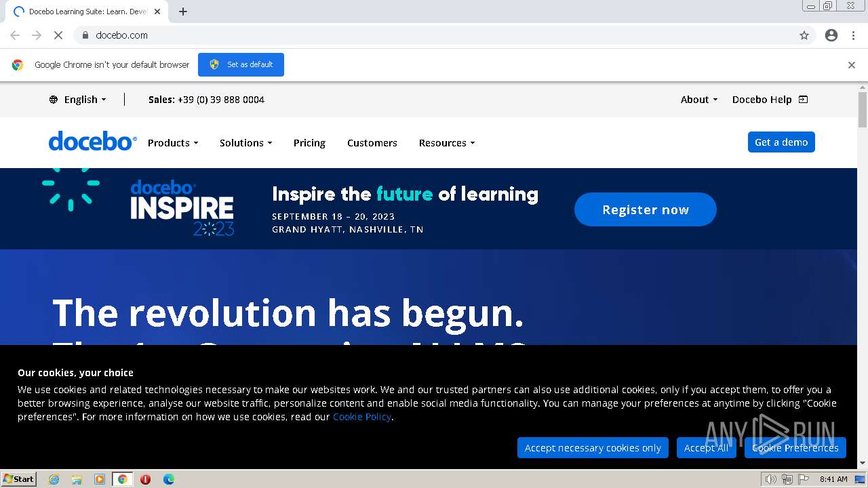This screenshot has height=488, width=868.
Task: Open Microsoft Edge from taskbar
Action: [168, 479]
